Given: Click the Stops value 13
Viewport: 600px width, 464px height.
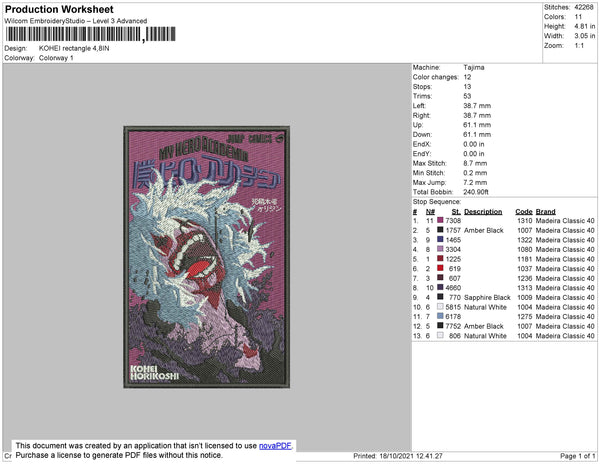Looking at the screenshot, I should tap(467, 86).
